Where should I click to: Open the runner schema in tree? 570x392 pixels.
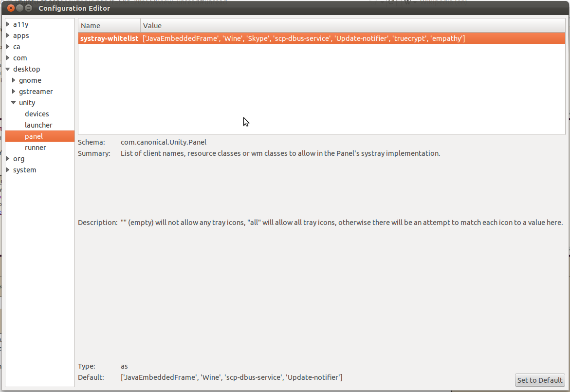(x=36, y=148)
